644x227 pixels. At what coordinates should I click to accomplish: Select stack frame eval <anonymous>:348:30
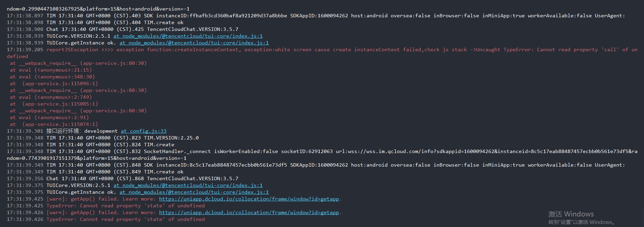[52, 77]
